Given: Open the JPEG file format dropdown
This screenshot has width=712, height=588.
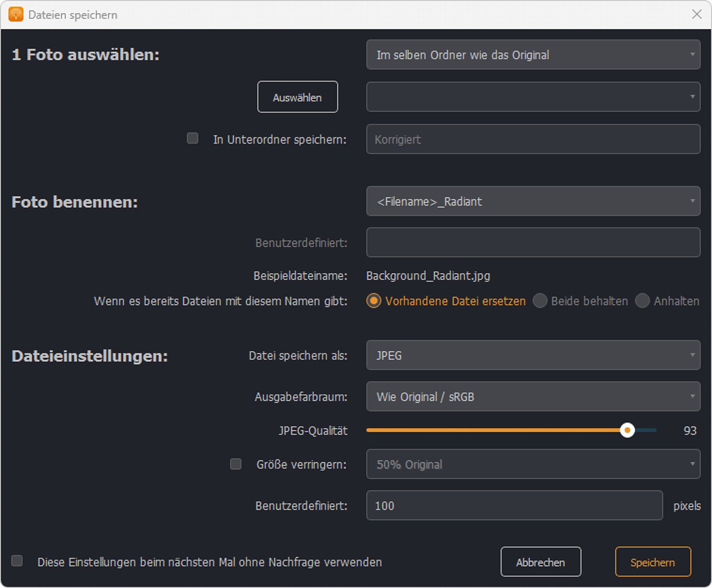Looking at the screenshot, I should point(533,355).
